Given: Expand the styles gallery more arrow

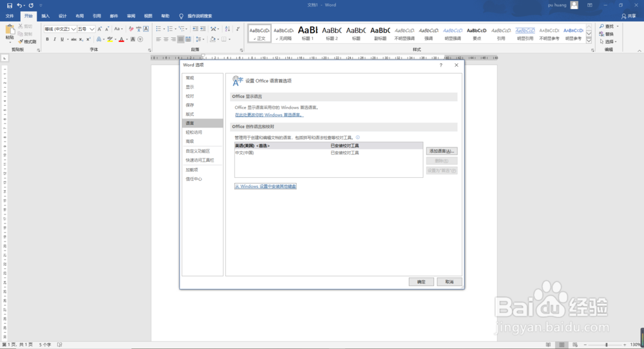Looking at the screenshot, I should (589, 40).
